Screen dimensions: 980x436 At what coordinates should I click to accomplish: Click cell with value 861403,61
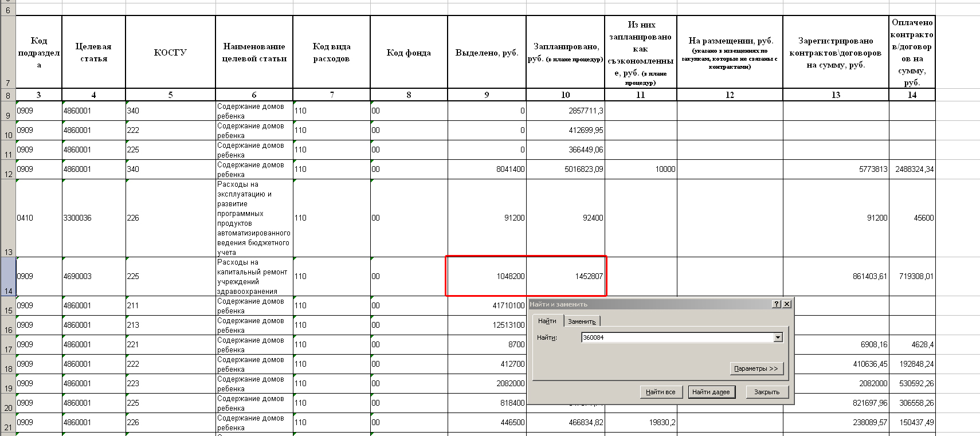point(836,276)
